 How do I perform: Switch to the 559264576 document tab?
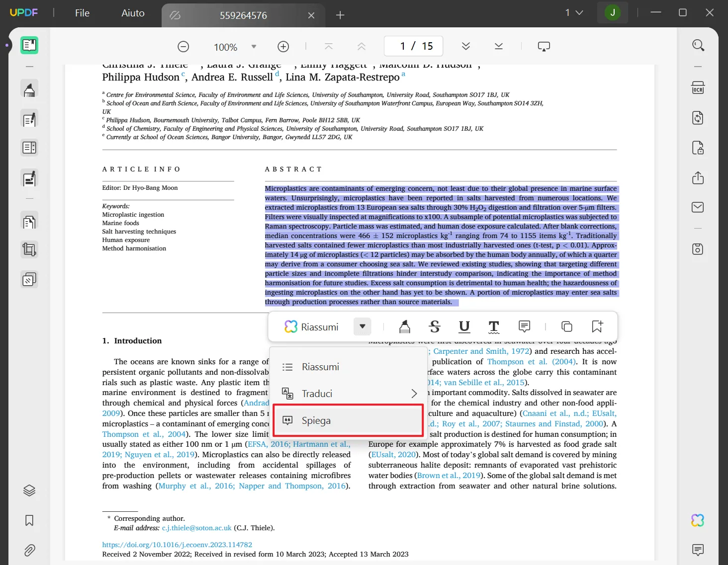(x=243, y=15)
